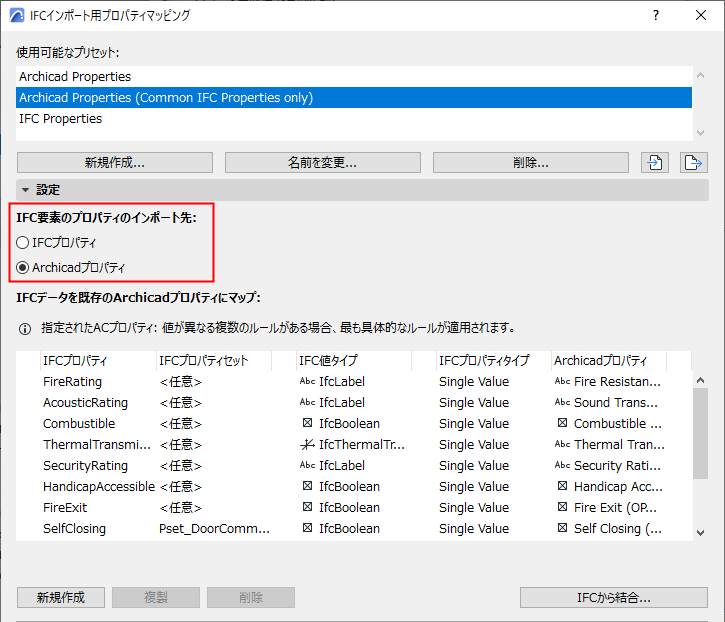Click Abc icon in FireRating IFC value type
Viewport: 725px width, 622px height.
307,381
